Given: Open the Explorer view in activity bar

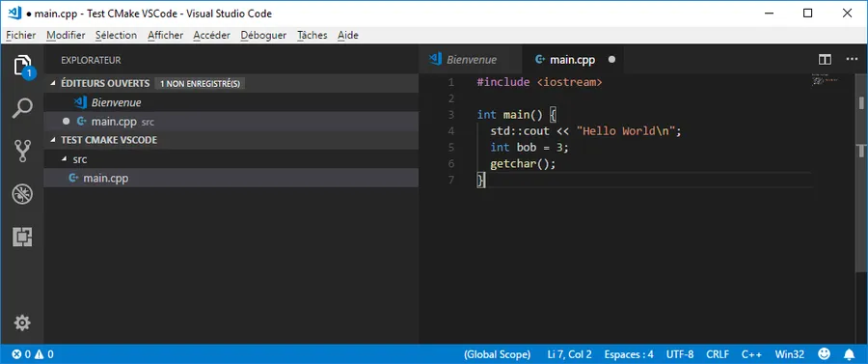Looking at the screenshot, I should [x=22, y=66].
